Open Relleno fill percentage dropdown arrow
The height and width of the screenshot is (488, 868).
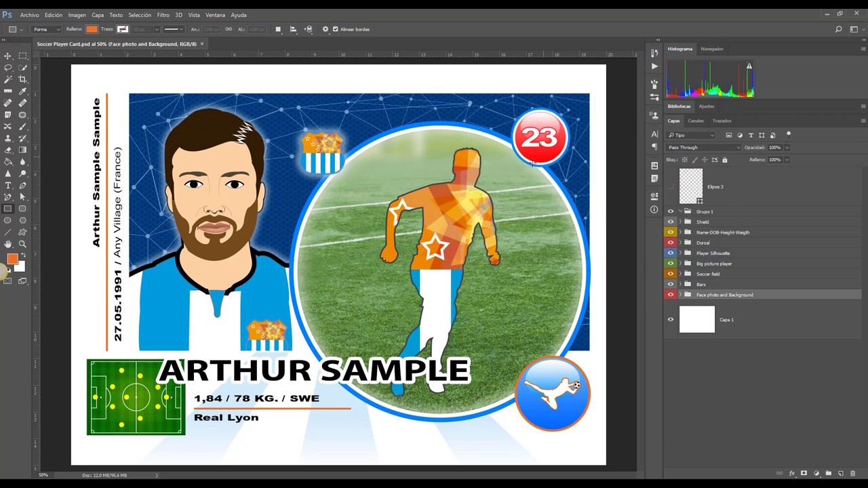(787, 160)
